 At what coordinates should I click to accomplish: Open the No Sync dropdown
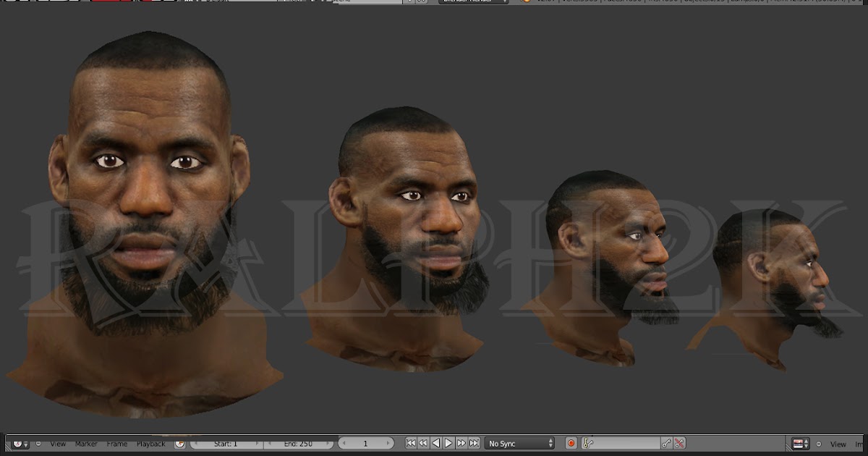click(x=519, y=444)
